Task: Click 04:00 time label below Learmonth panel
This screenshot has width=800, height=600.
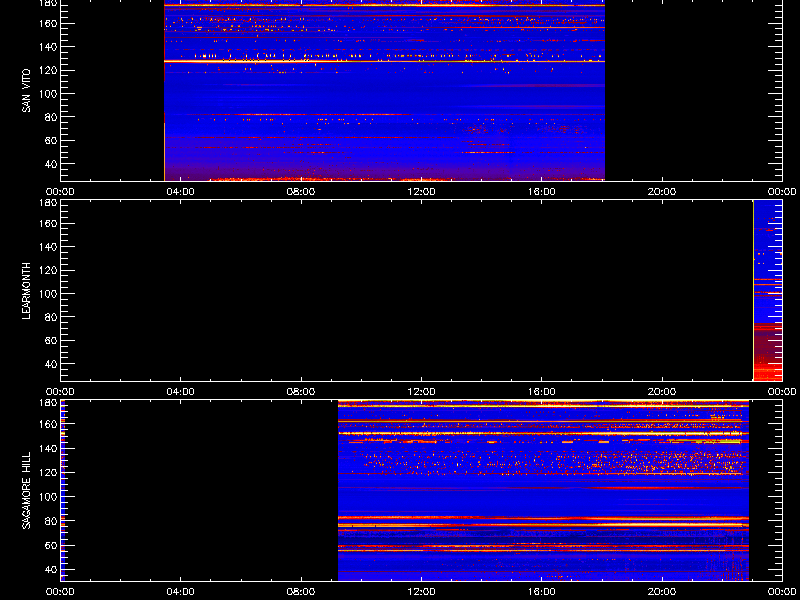Action: pos(181,392)
